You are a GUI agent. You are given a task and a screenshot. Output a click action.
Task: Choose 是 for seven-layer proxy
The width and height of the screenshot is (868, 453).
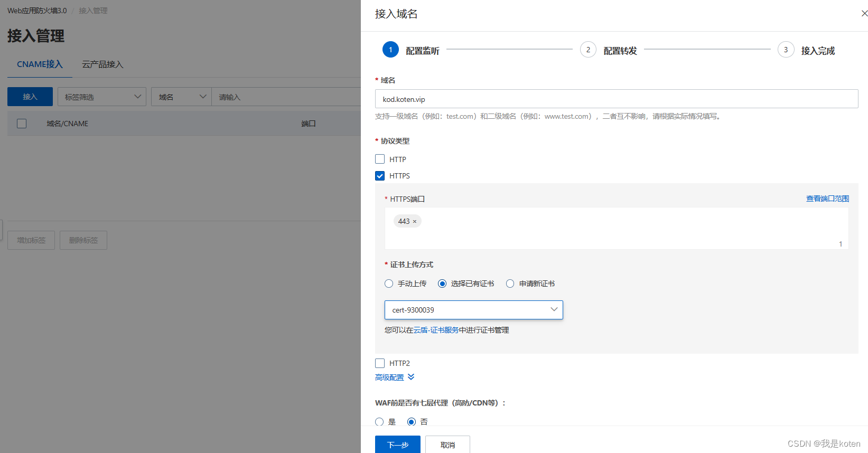(379, 422)
